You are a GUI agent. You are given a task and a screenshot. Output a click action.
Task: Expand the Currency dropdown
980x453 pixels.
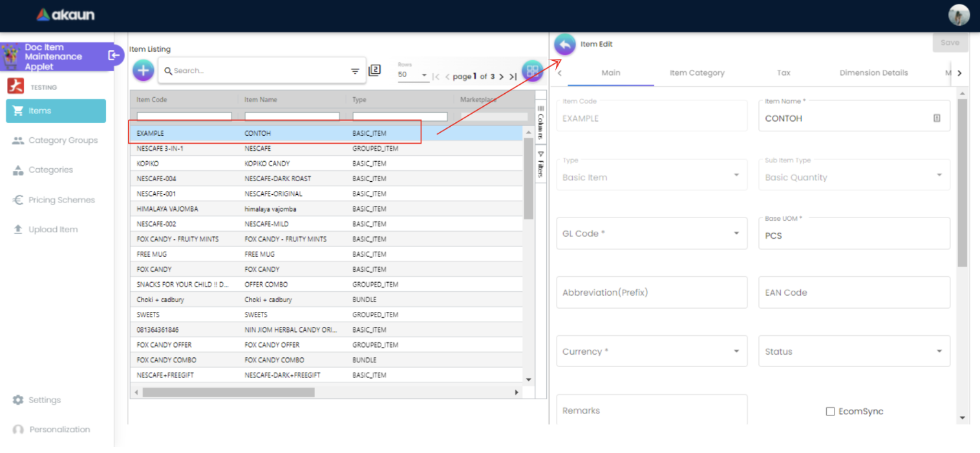pyautogui.click(x=652, y=351)
